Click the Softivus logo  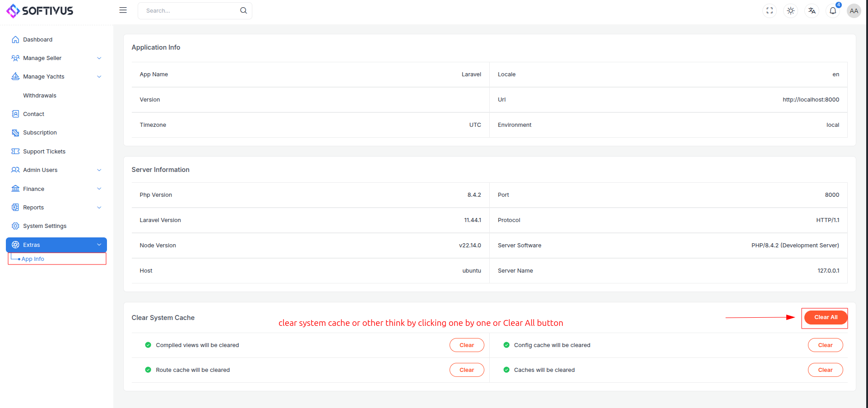[40, 11]
